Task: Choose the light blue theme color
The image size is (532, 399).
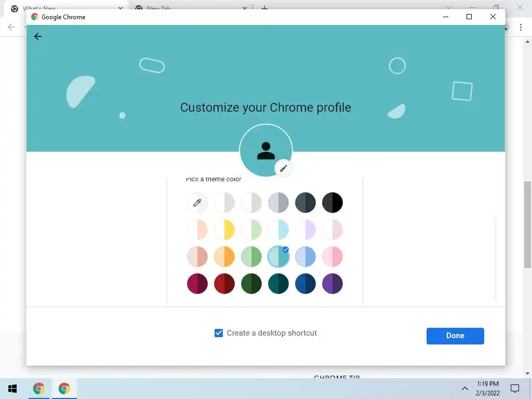Action: click(305, 257)
